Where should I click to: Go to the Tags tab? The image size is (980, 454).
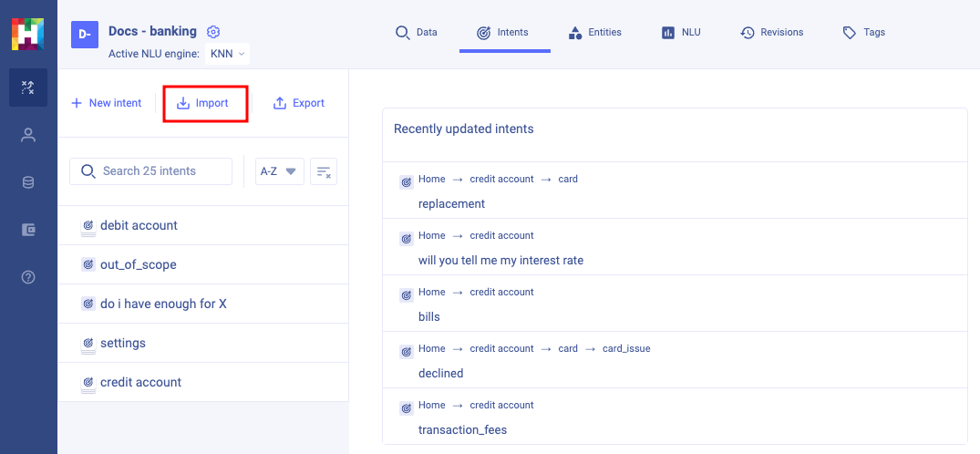click(x=863, y=33)
